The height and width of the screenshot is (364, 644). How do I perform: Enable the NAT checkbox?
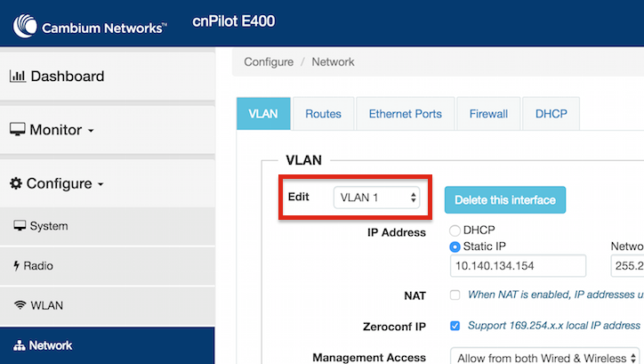click(455, 295)
